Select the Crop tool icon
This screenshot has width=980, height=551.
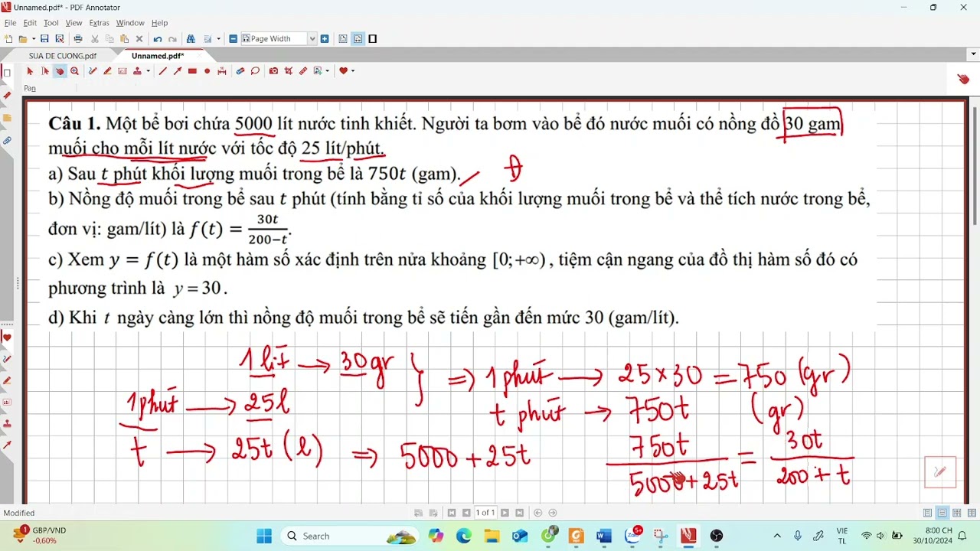tap(289, 71)
